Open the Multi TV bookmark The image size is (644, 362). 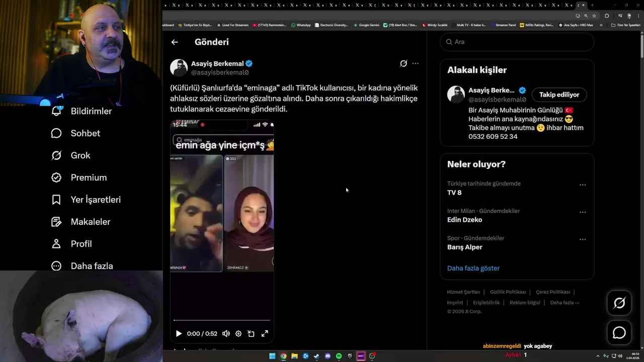pos(469,25)
